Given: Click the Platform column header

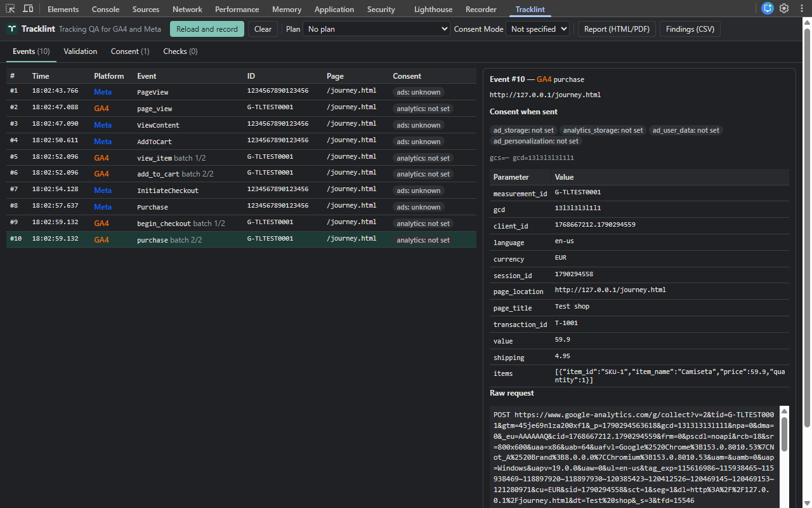Looking at the screenshot, I should 109,76.
